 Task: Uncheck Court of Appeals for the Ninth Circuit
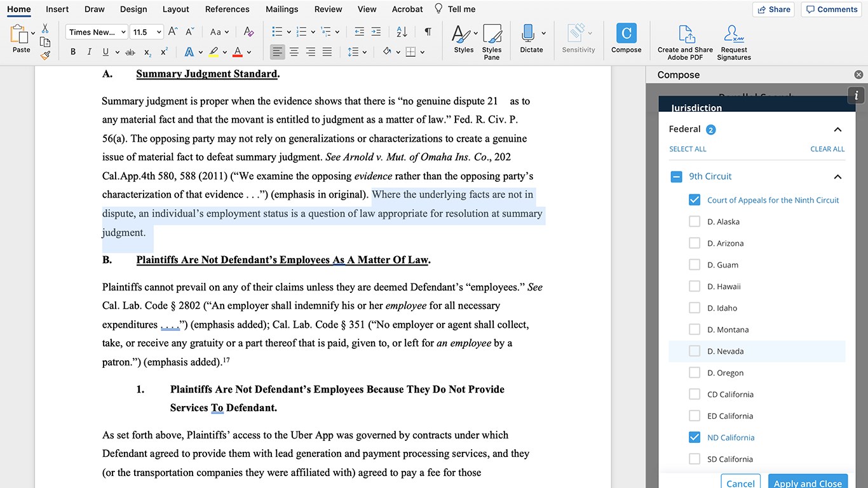point(695,200)
